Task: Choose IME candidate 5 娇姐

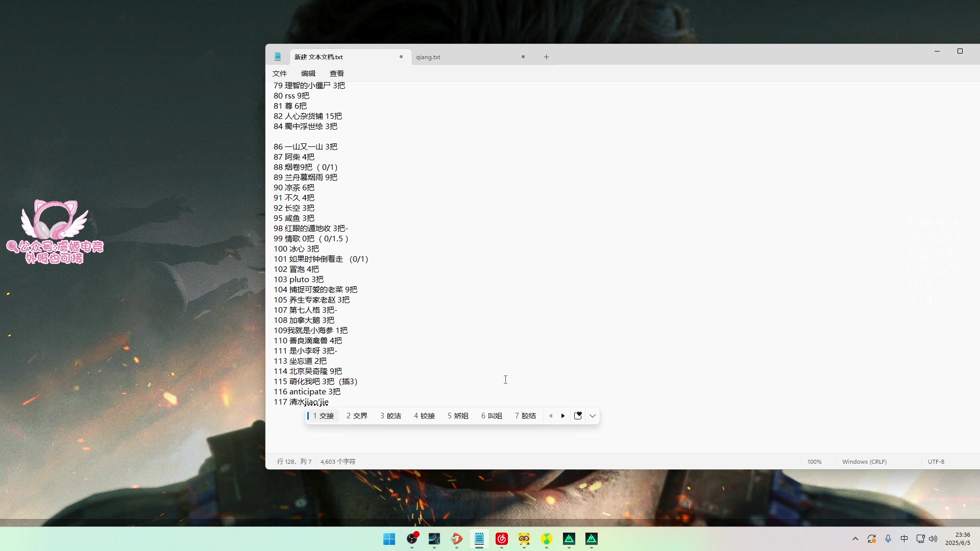Action: pos(458,416)
